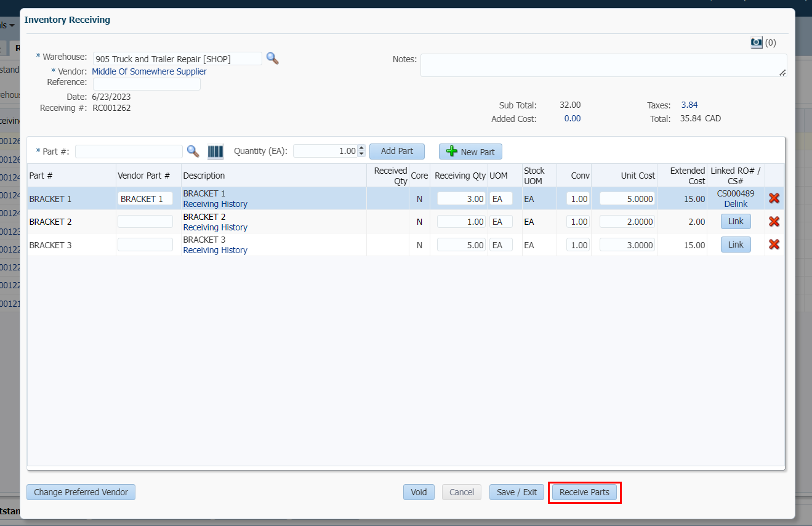Sort by the Part # column header
The height and width of the screenshot is (526, 812).
click(x=71, y=176)
